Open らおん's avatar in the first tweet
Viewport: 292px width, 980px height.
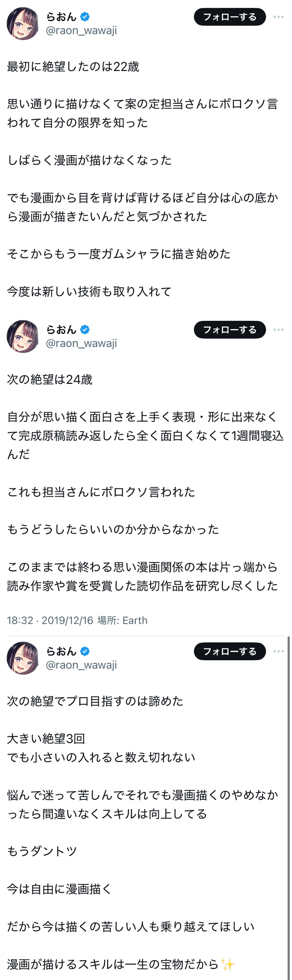[x=23, y=24]
